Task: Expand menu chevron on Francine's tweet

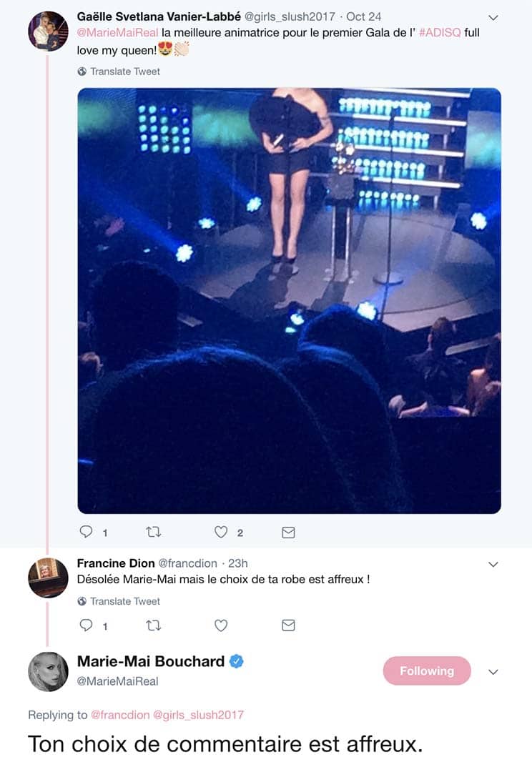Action: (493, 565)
